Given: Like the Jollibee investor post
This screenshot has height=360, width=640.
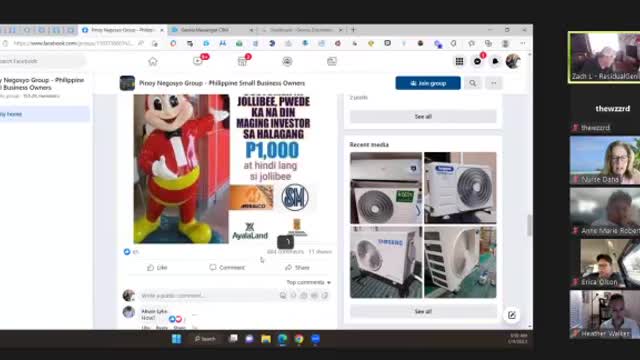Looking at the screenshot, I should [157, 268].
